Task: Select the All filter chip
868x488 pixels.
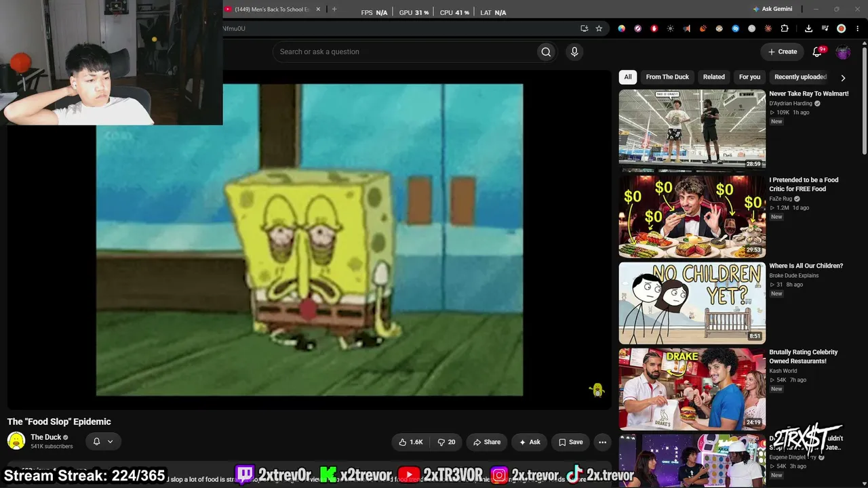Action: pyautogui.click(x=628, y=77)
